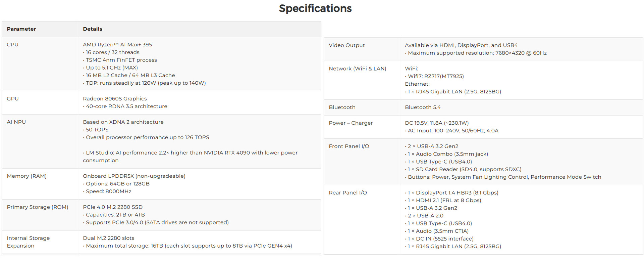644x259 pixels.
Task: Click the Specifications heading
Action: 315,8
